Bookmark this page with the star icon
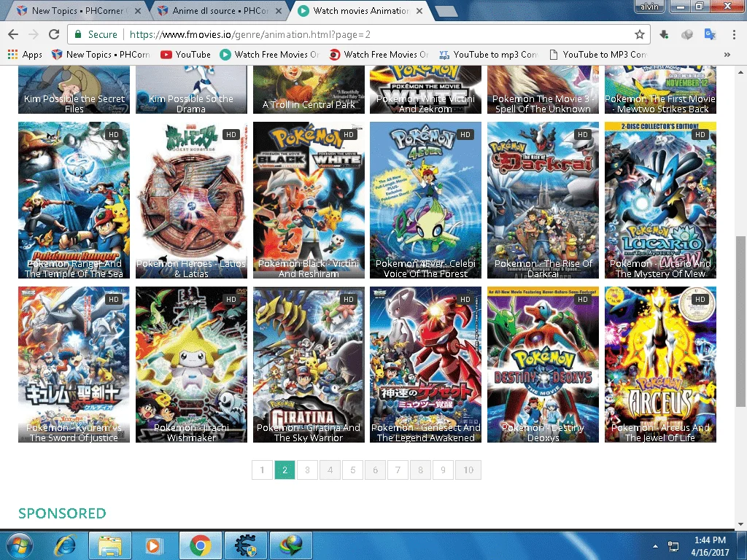 [x=639, y=34]
